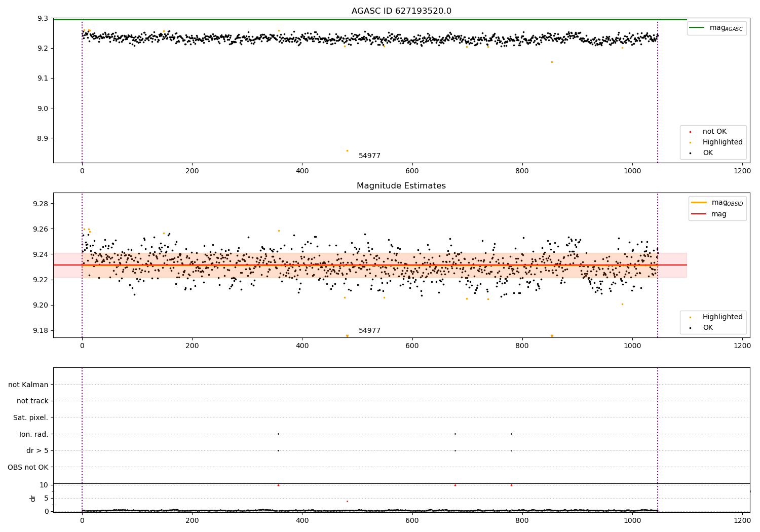
Task: Click the '54977' annotation in the Magnitude Estimates plot
Action: pos(369,331)
